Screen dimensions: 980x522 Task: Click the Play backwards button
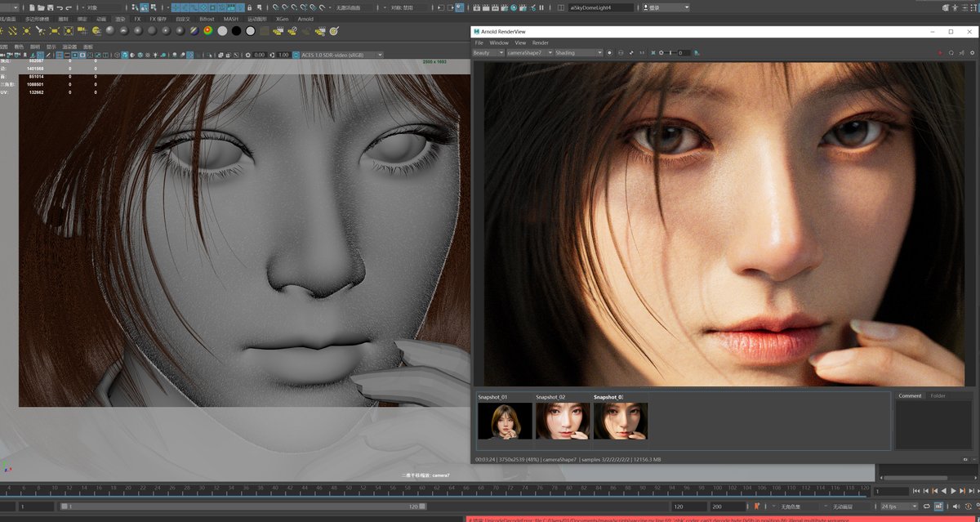point(944,491)
